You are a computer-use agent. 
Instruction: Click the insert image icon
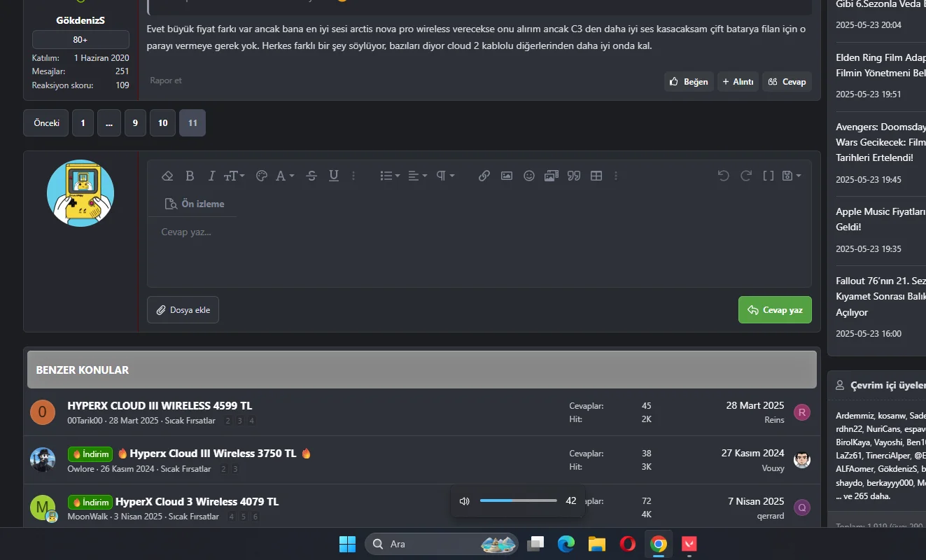pyautogui.click(x=507, y=176)
